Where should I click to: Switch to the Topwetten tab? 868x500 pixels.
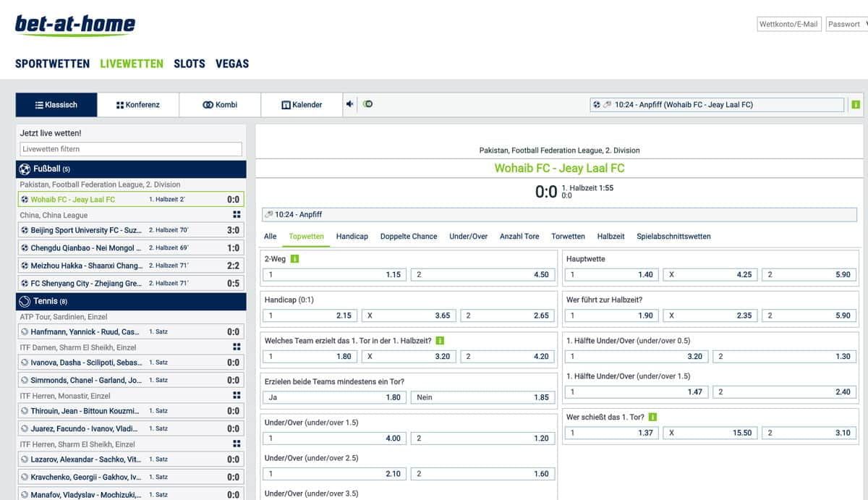point(307,236)
